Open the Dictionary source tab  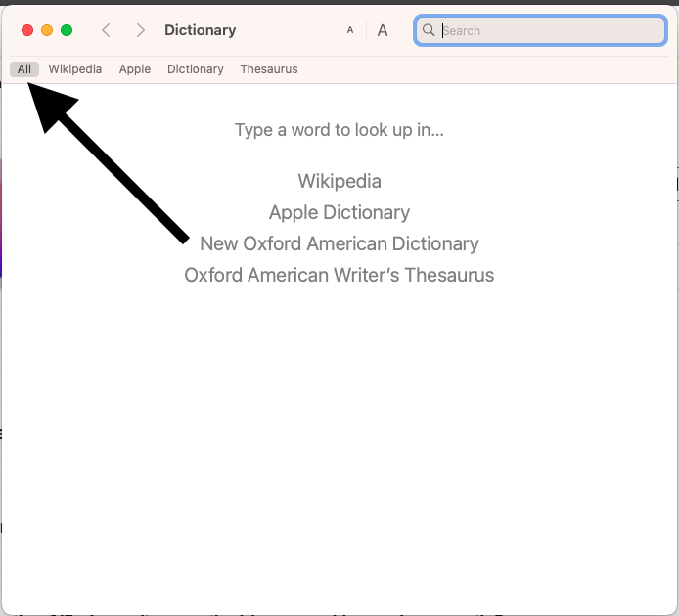tap(196, 69)
